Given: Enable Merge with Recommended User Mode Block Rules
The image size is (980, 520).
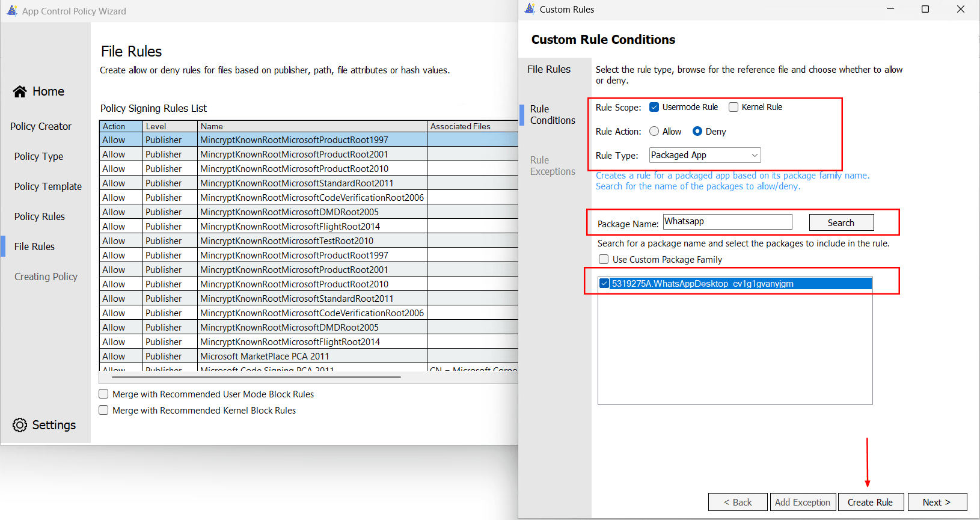Looking at the screenshot, I should click(103, 394).
